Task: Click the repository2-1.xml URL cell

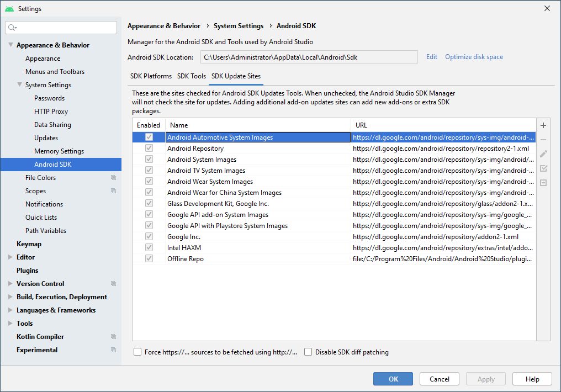Action: (443, 148)
